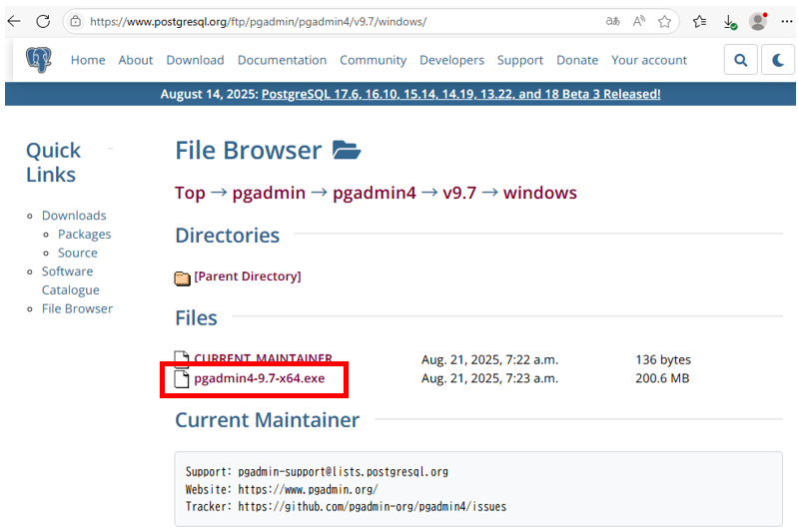This screenshot has height=532, width=798.
Task: Open the PostgreSQL 17.6 release announcement link
Action: 461,94
